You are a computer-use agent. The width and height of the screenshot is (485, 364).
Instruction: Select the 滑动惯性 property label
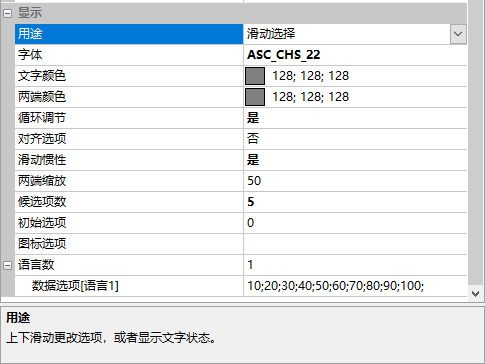[x=42, y=160]
